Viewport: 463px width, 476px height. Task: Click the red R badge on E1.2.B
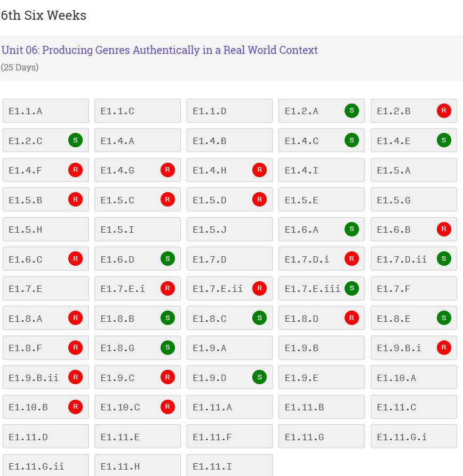(x=444, y=111)
